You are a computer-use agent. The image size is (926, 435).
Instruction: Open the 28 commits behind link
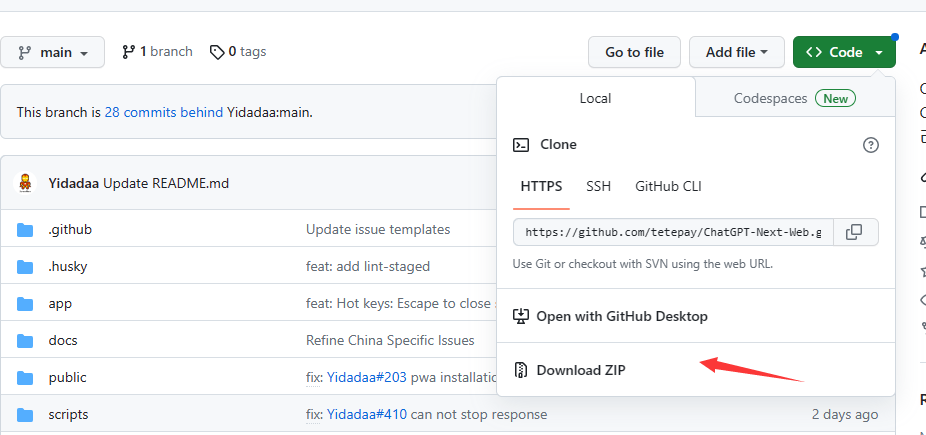pyautogui.click(x=163, y=112)
